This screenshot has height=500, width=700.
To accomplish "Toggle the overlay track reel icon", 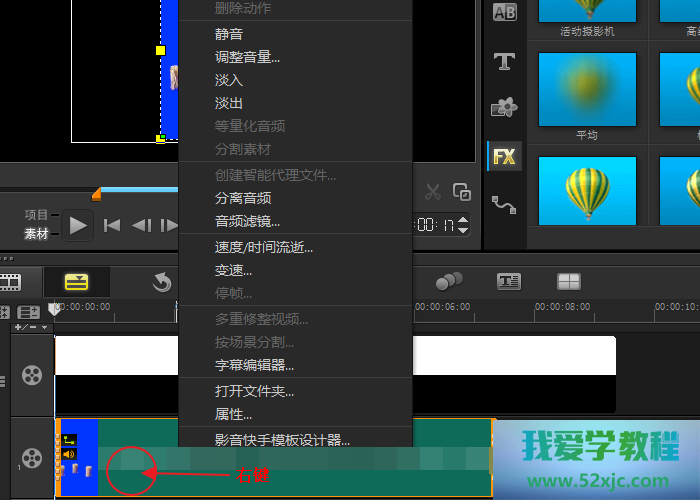I will click(x=33, y=459).
